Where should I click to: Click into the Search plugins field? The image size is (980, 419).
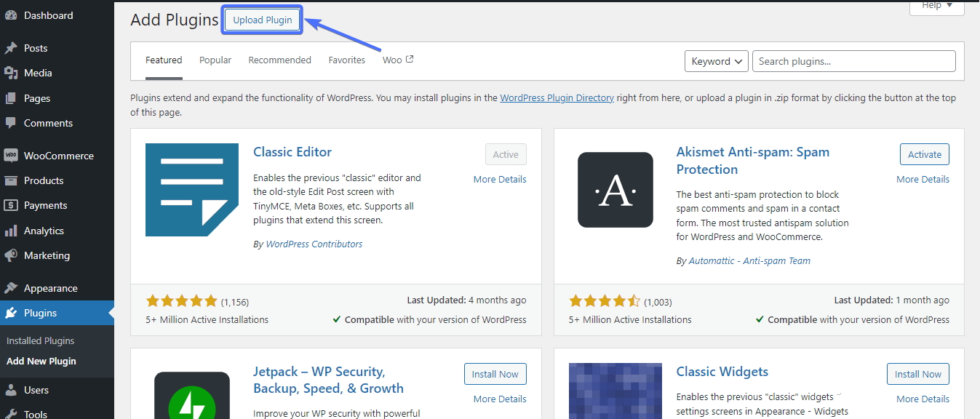point(854,61)
